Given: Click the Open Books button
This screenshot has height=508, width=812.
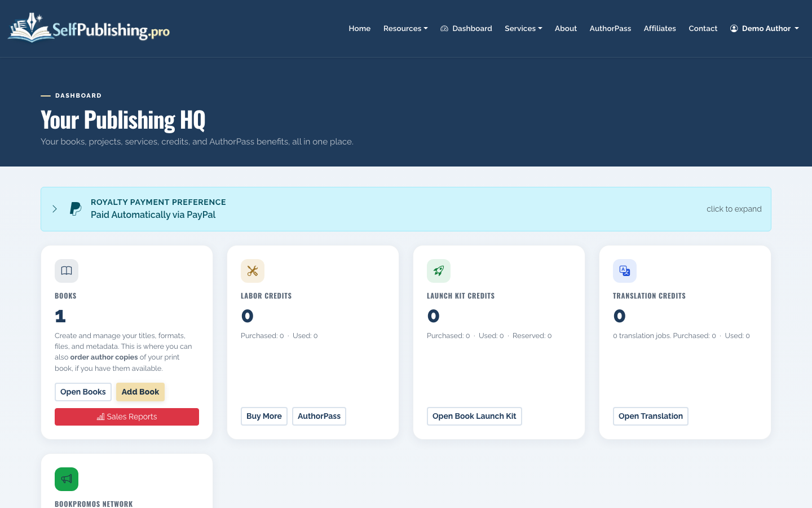Looking at the screenshot, I should coord(83,392).
